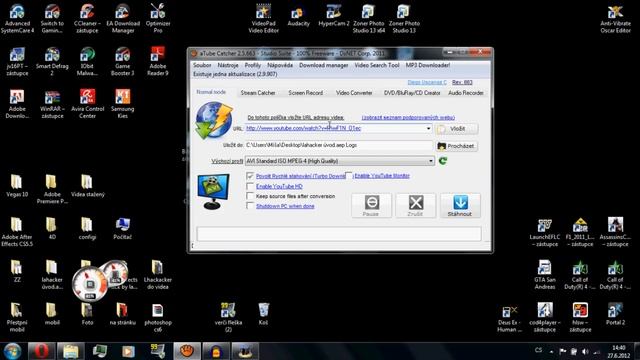Switch to Audio Recorder tab

tap(466, 93)
